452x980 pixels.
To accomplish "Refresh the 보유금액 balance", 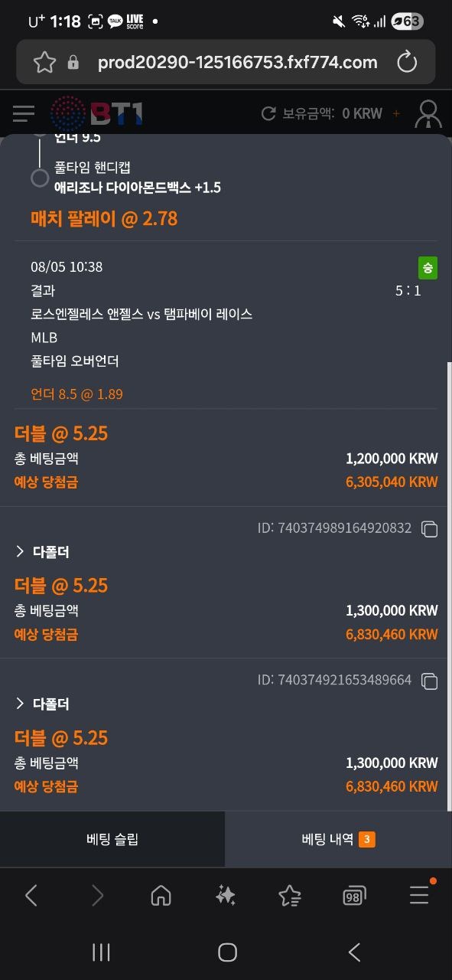I will point(267,113).
